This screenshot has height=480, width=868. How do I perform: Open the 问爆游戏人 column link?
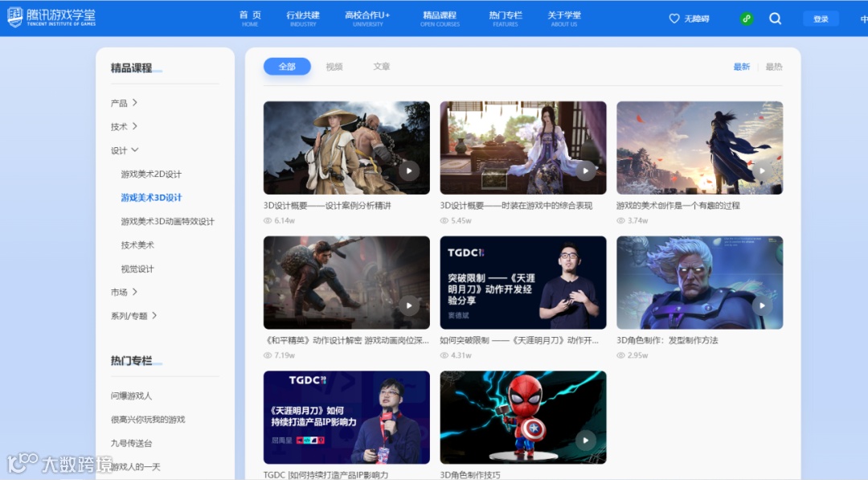point(131,396)
